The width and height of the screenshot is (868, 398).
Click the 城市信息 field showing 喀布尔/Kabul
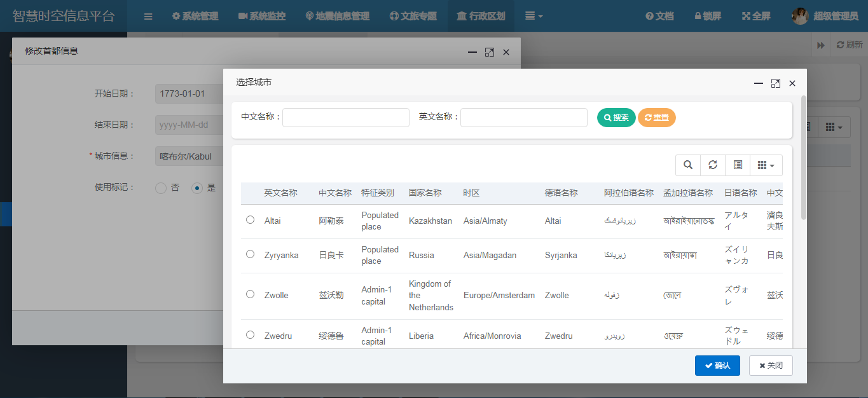(189, 156)
